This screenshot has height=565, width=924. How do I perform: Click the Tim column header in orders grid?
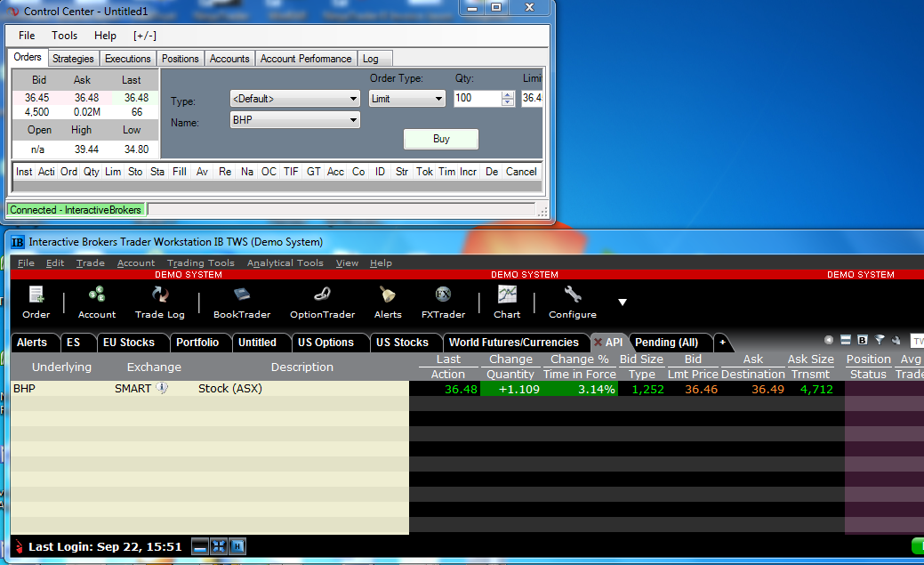(x=446, y=172)
